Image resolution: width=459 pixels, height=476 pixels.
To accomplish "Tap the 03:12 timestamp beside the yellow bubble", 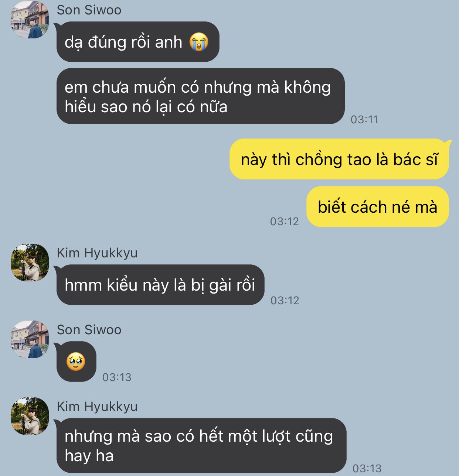I will (284, 222).
